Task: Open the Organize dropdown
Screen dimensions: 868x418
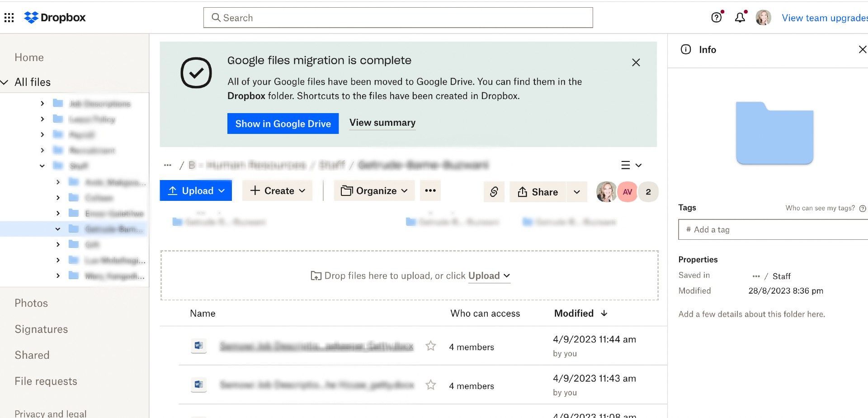Action: 374,190
